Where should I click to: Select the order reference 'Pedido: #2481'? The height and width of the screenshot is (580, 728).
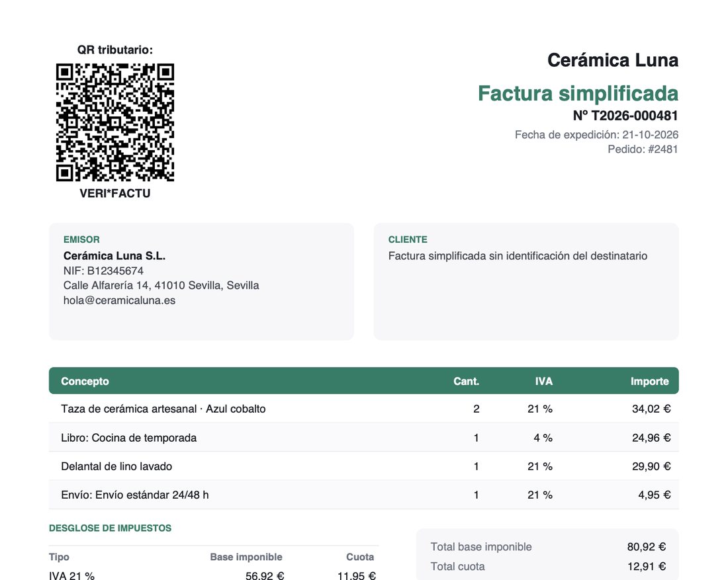click(643, 149)
